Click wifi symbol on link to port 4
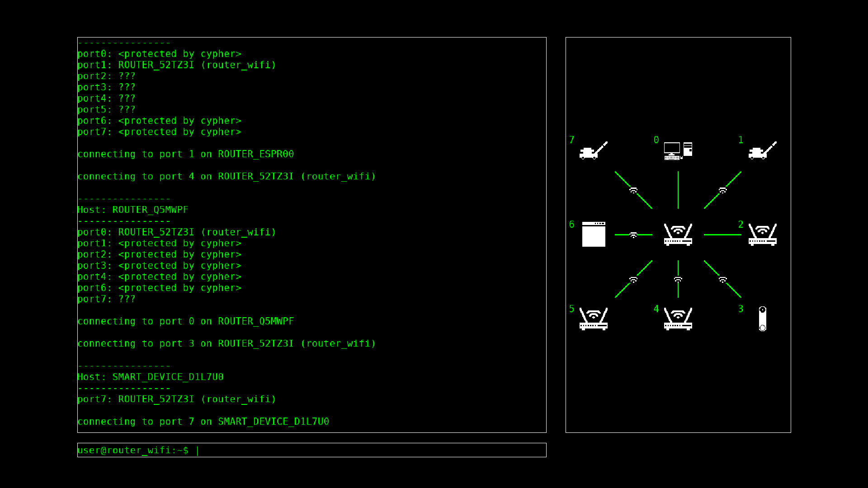Image resolution: width=868 pixels, height=488 pixels. coord(678,279)
